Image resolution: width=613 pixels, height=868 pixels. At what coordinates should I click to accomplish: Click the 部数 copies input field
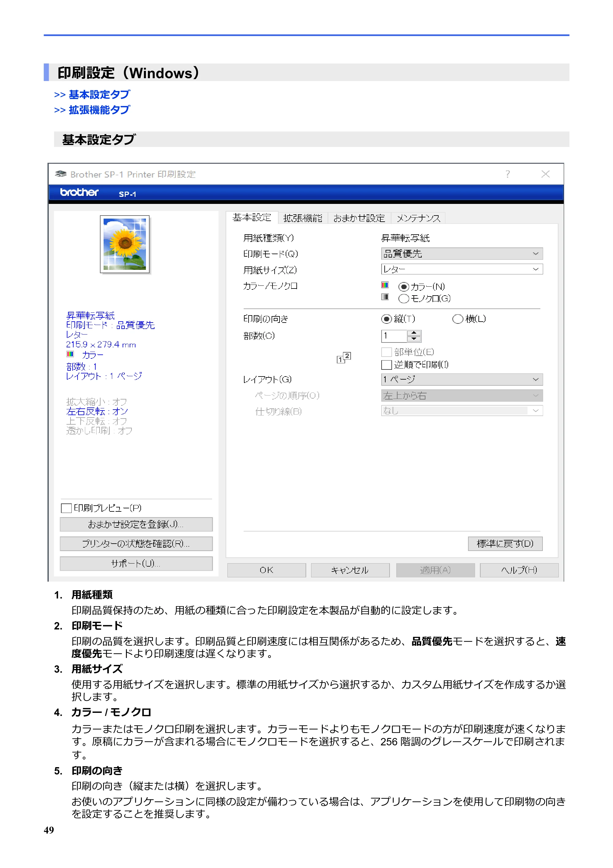[394, 336]
